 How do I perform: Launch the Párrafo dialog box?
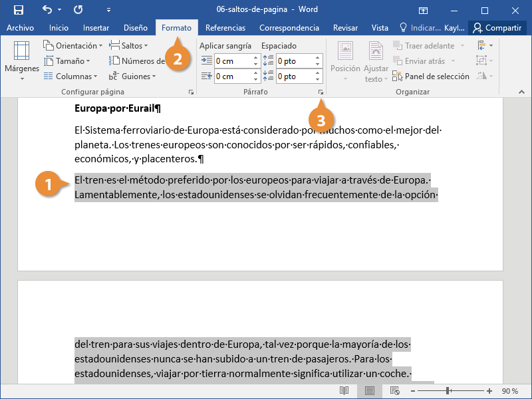(321, 92)
